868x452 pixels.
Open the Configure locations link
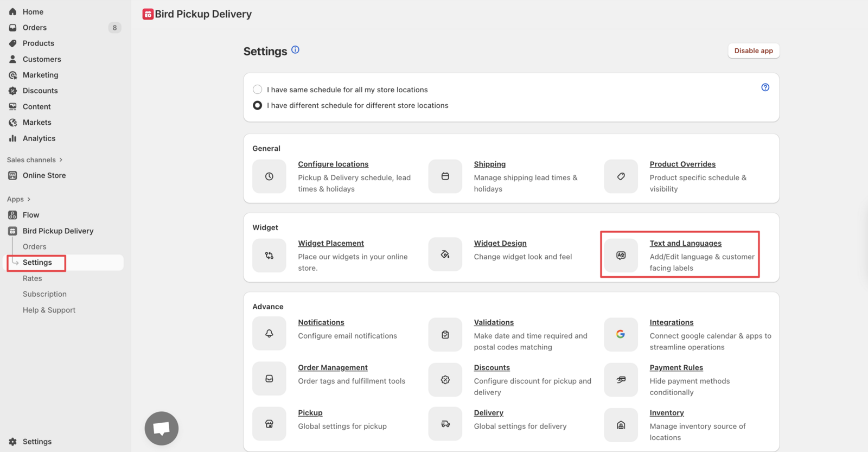[x=333, y=164]
